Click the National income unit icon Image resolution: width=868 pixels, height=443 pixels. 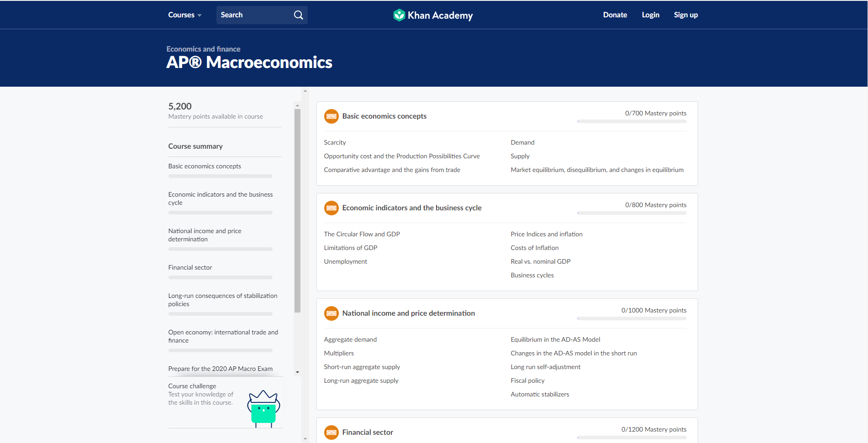(331, 313)
